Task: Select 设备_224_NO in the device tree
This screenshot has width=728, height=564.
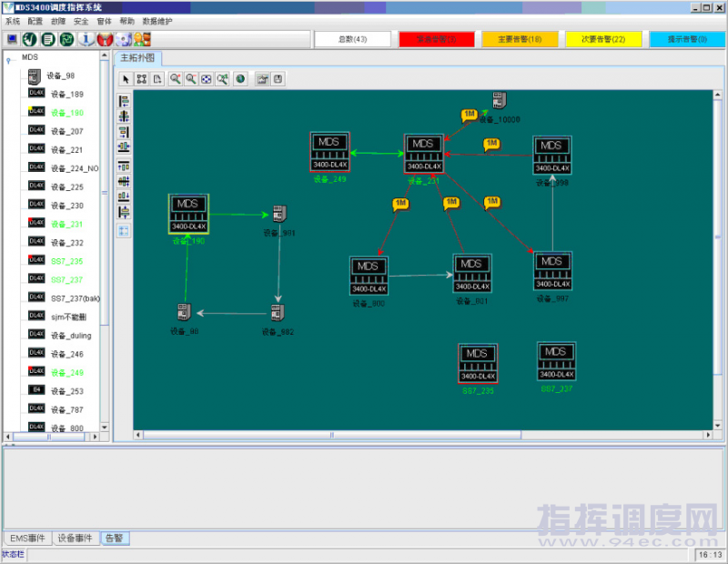Action: pos(75,168)
